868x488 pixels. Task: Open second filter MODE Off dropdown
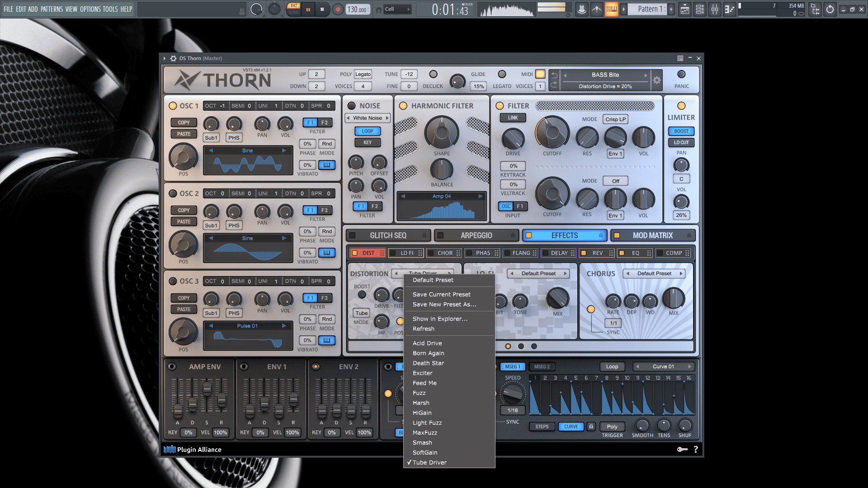tap(615, 181)
